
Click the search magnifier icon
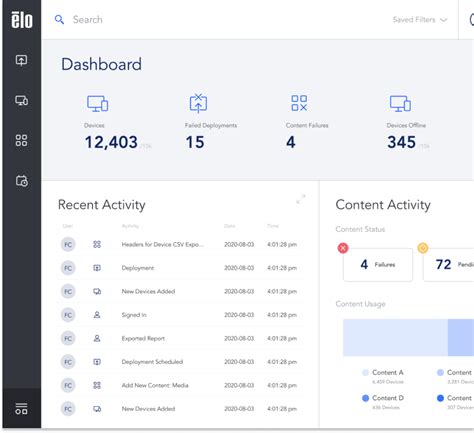tap(59, 20)
